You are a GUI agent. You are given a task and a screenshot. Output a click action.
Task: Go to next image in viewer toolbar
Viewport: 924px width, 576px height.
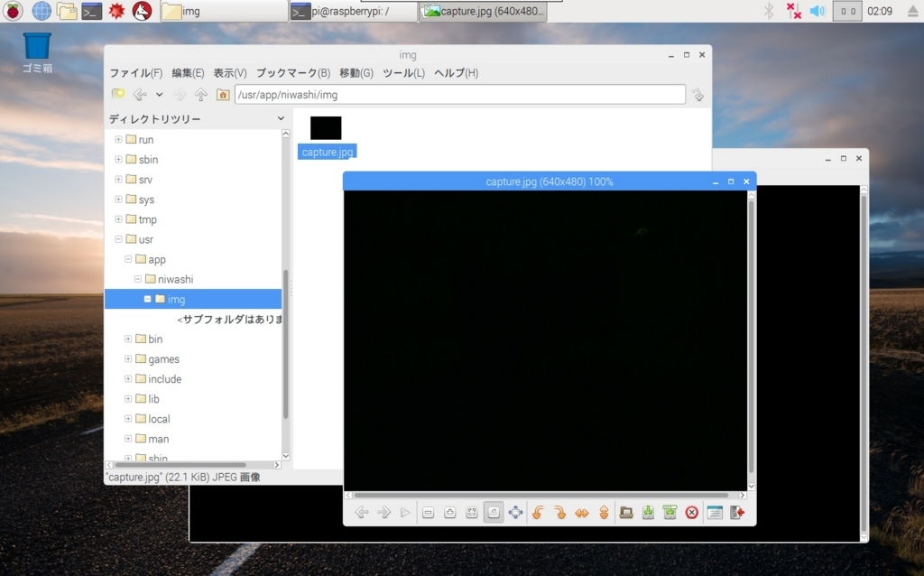coord(383,512)
